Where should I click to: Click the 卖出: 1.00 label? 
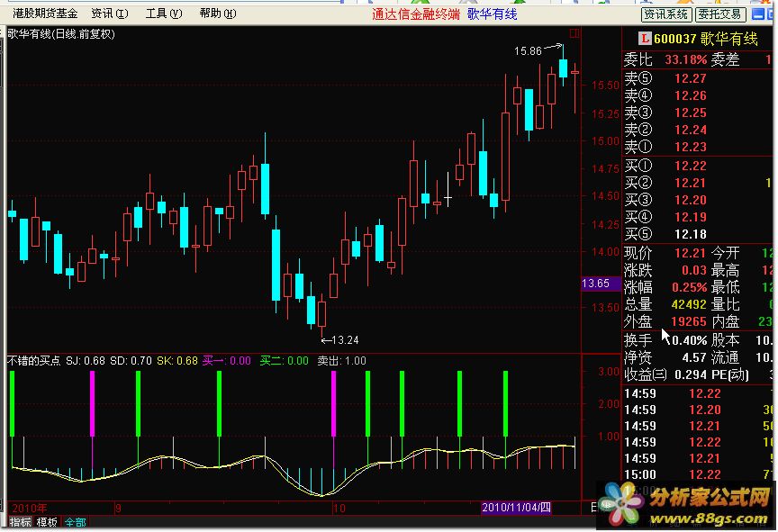coord(342,360)
